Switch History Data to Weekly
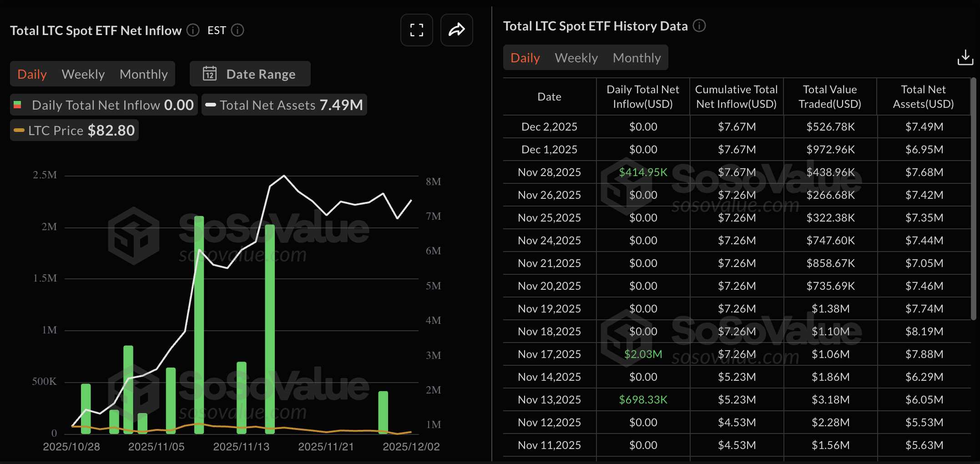The width and height of the screenshot is (980, 464). [x=576, y=58]
